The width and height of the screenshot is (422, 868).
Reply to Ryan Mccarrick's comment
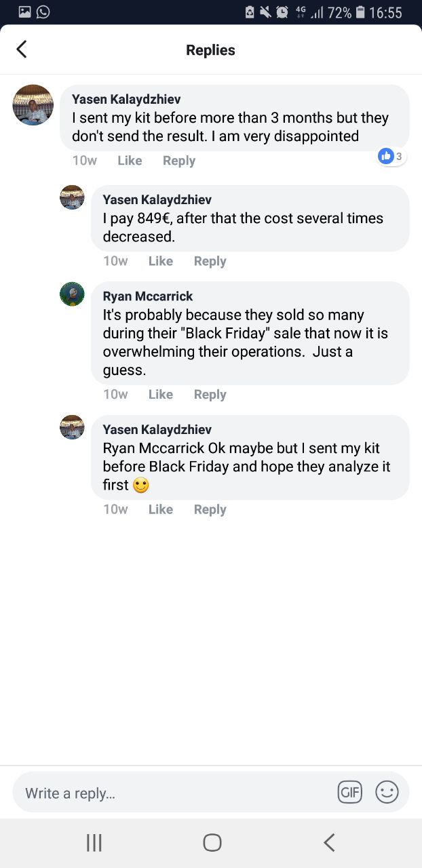[210, 395]
